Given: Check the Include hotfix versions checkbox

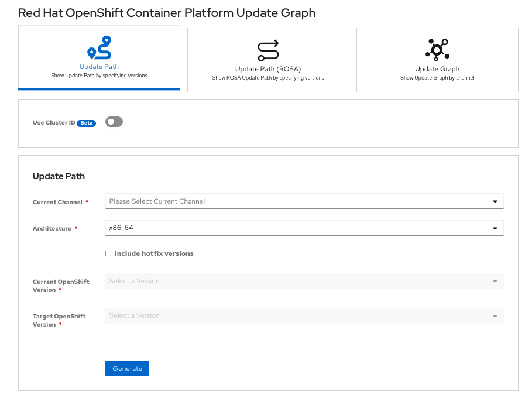Looking at the screenshot, I should click(108, 253).
